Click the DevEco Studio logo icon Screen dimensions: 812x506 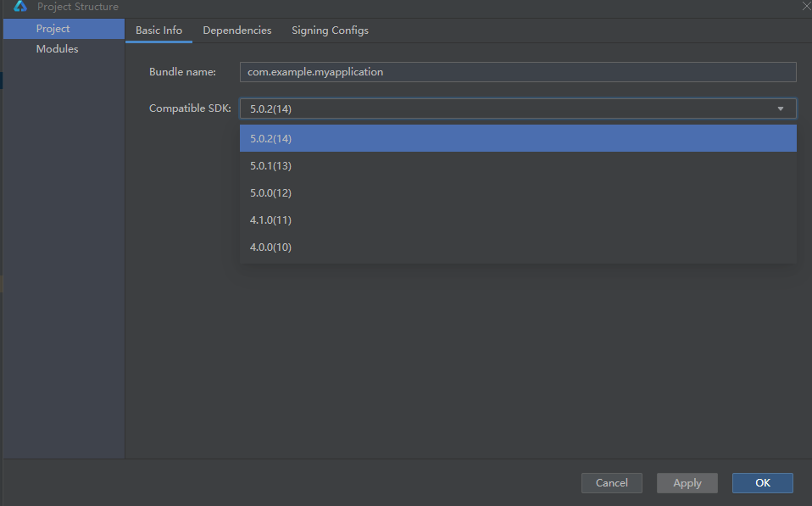[x=20, y=6]
